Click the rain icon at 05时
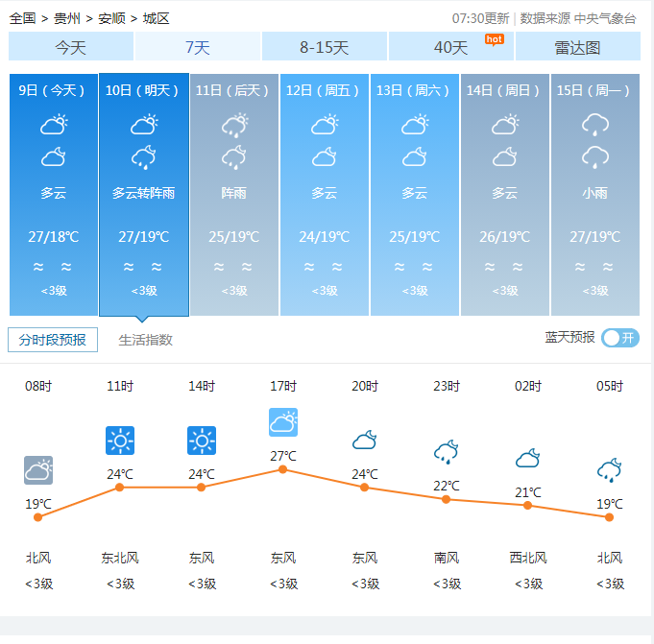The height and width of the screenshot is (644, 654). [x=609, y=469]
